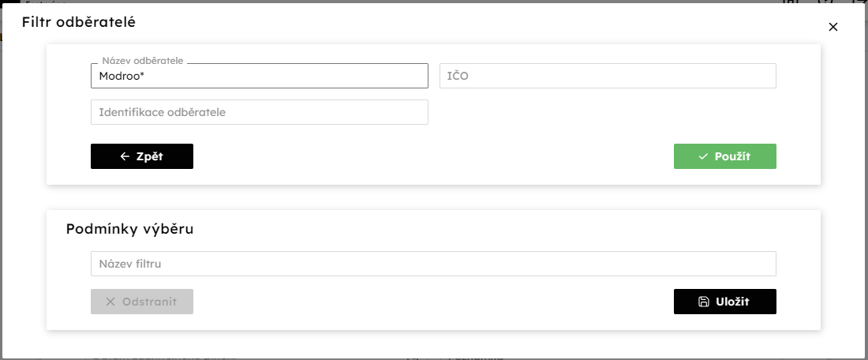Click the Filtr odběratelé dialog title
This screenshot has width=868, height=360.
click(79, 22)
